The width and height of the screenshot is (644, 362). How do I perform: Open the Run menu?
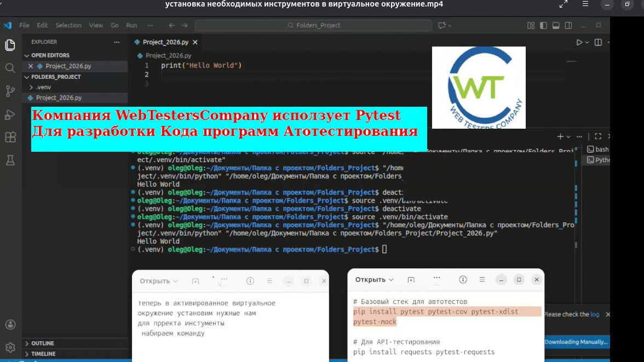(131, 25)
